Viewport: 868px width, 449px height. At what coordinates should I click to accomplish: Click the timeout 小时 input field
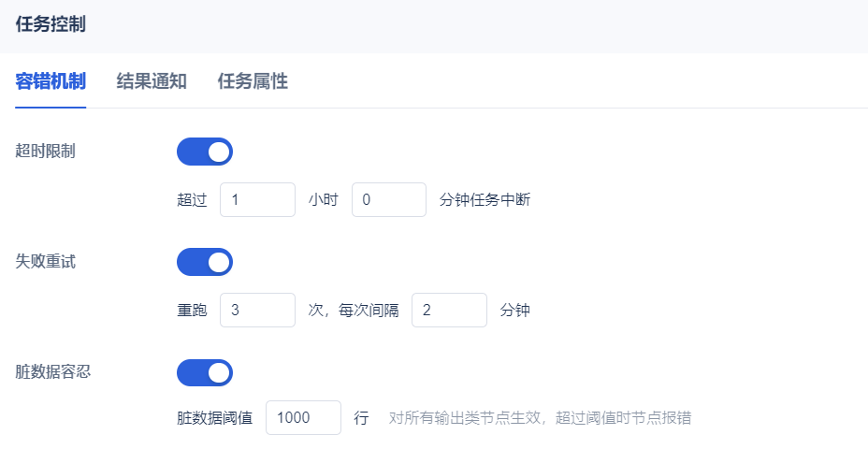[x=257, y=200]
